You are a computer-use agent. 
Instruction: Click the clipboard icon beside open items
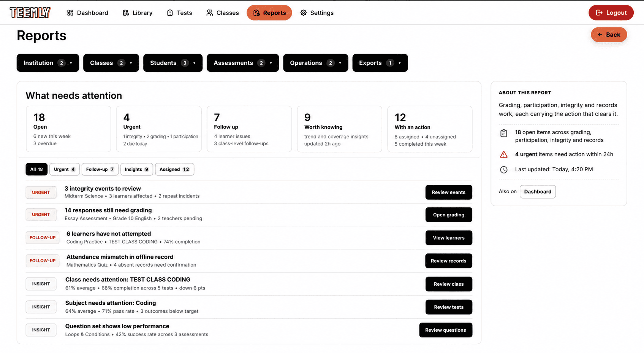tap(504, 133)
